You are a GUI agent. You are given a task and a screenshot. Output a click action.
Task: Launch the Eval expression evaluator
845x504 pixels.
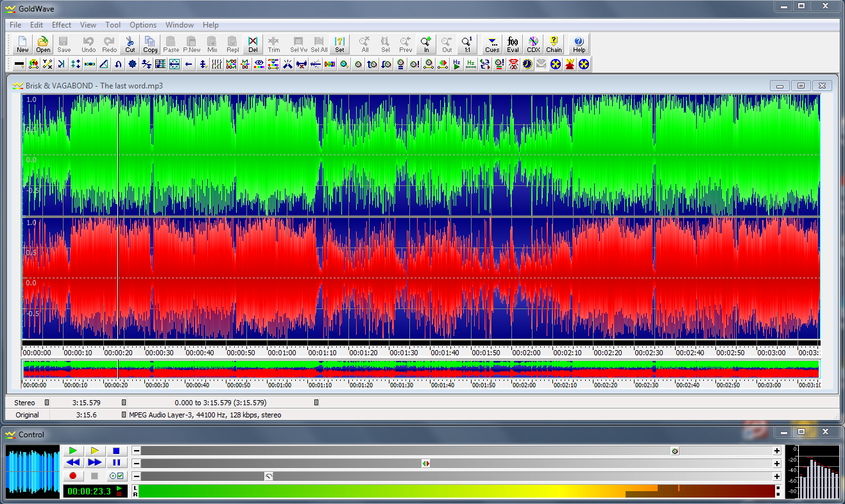point(513,44)
